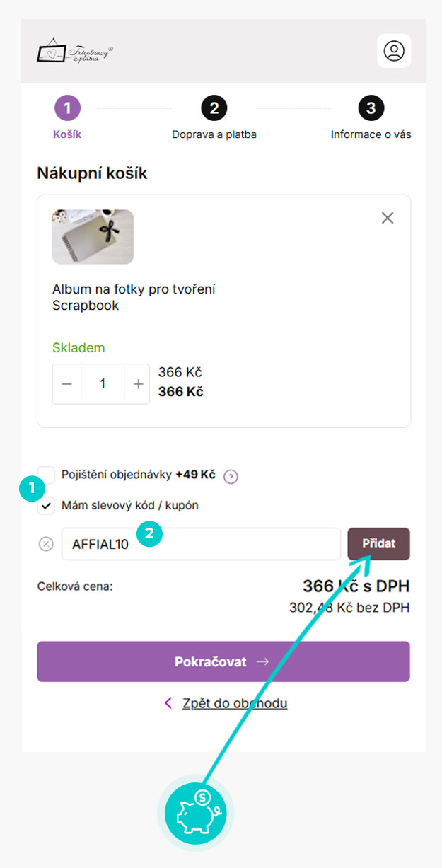The image size is (442, 868).
Task: Open the user account profile icon
Action: click(x=394, y=51)
